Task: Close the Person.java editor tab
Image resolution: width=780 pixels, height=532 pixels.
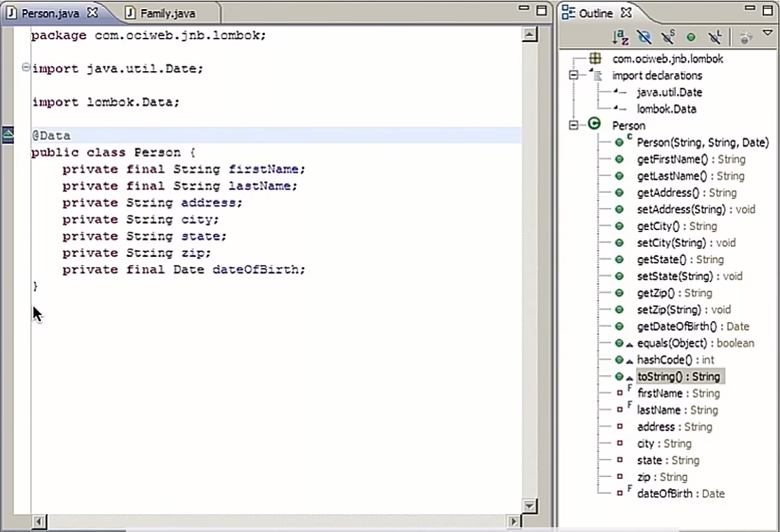Action: [x=93, y=13]
